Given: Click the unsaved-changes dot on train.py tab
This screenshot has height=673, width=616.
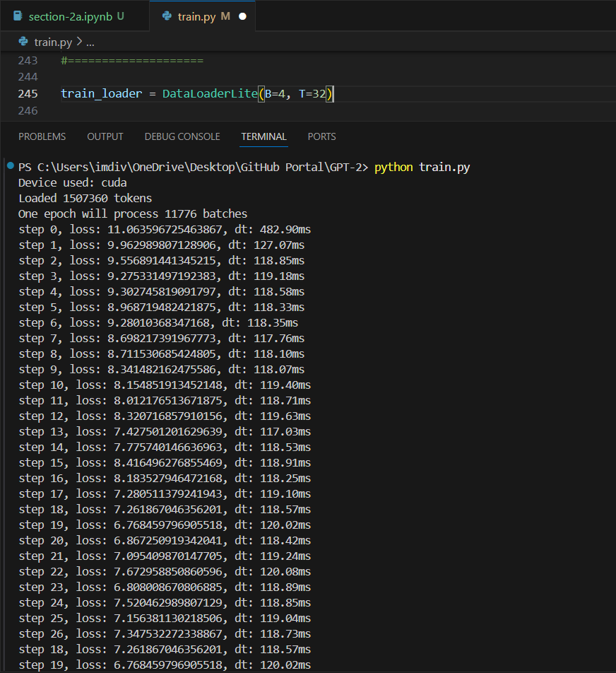Looking at the screenshot, I should point(242,16).
